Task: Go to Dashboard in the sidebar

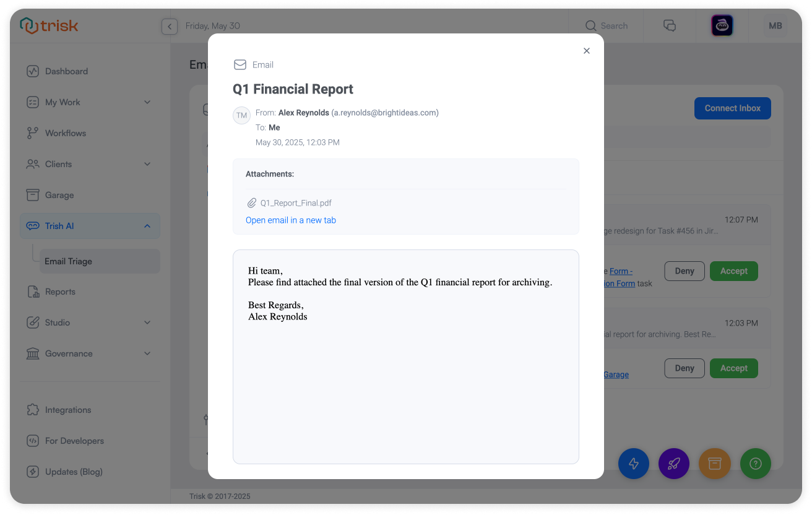Action: [x=66, y=71]
